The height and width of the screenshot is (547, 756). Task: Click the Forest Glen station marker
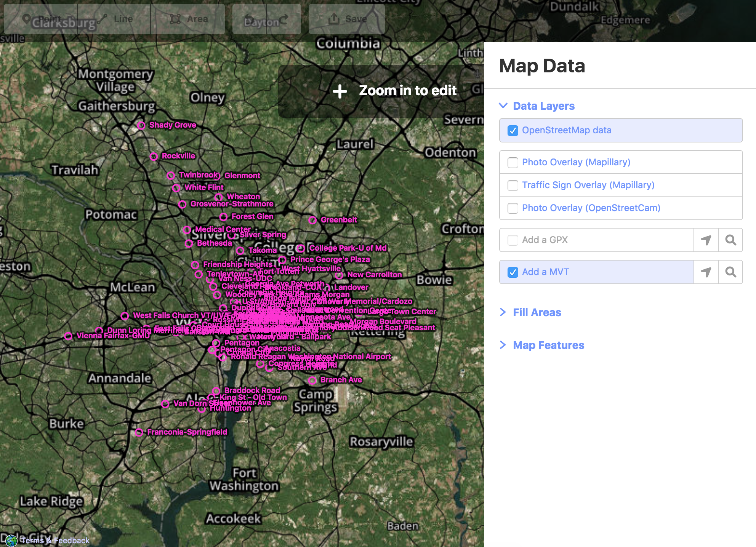coord(224,217)
